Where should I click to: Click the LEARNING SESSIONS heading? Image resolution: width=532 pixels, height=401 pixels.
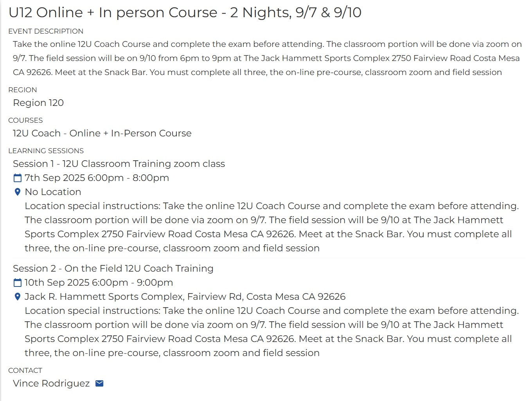click(x=46, y=151)
